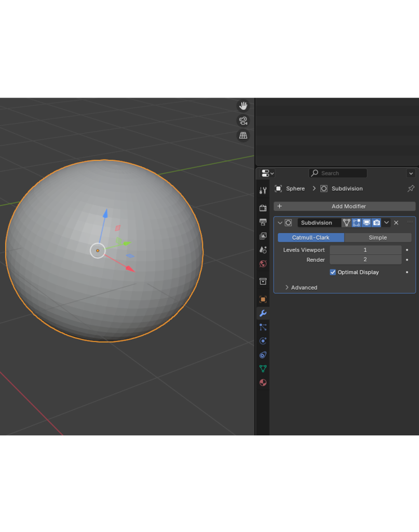
Task: Collapse the Subdivision modifier panel
Action: (x=280, y=223)
